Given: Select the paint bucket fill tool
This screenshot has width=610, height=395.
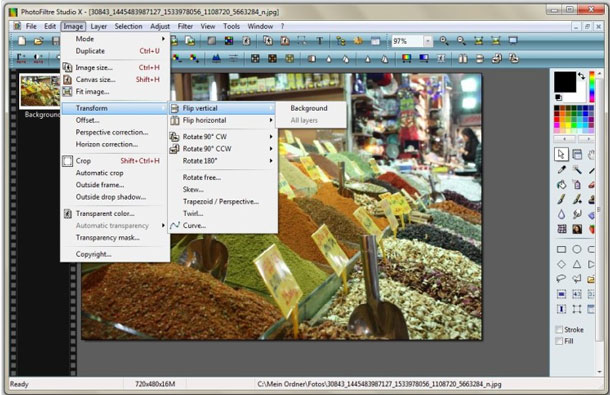Looking at the screenshot, I should (x=561, y=184).
